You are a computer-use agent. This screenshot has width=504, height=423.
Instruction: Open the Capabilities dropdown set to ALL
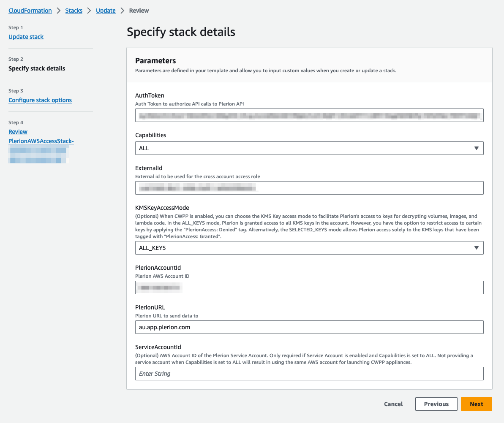pos(309,148)
